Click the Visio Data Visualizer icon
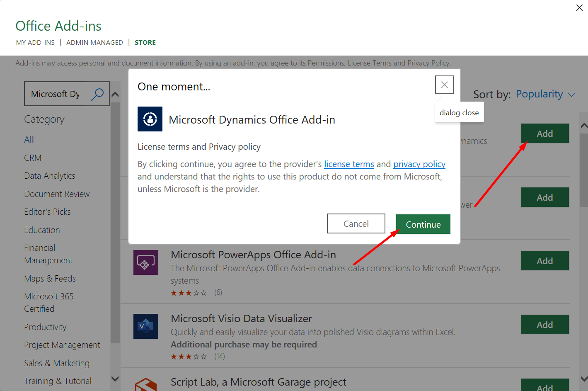 tap(146, 326)
